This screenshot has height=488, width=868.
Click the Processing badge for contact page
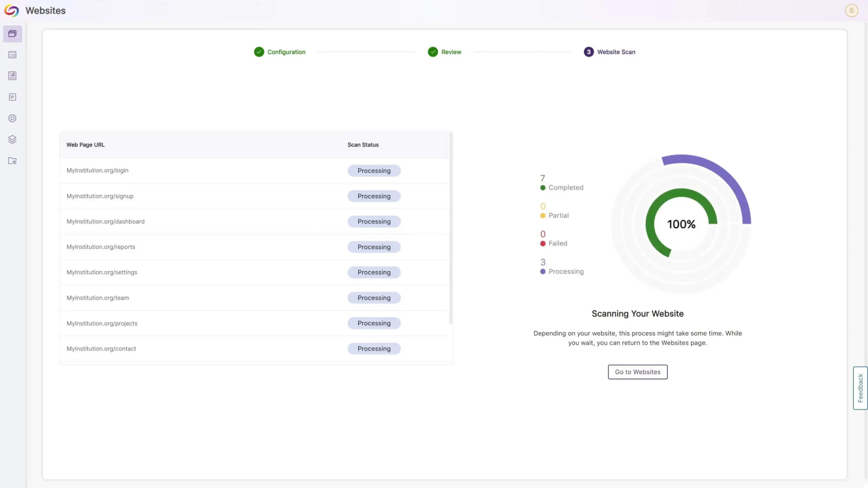pyautogui.click(x=374, y=348)
